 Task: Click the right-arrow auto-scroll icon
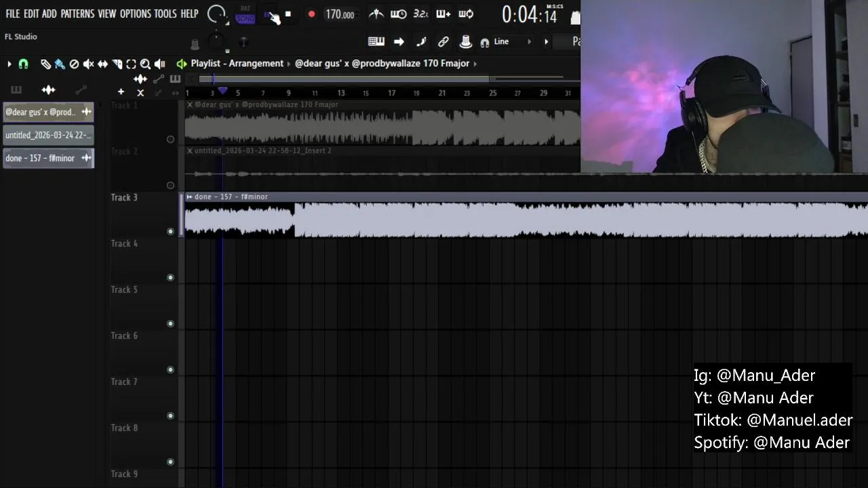(x=399, y=41)
